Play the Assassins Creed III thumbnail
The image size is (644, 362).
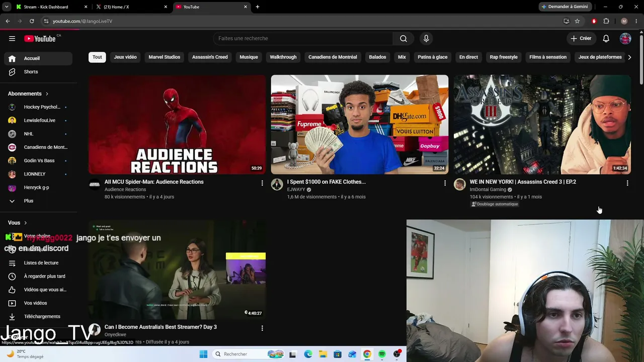click(x=542, y=125)
